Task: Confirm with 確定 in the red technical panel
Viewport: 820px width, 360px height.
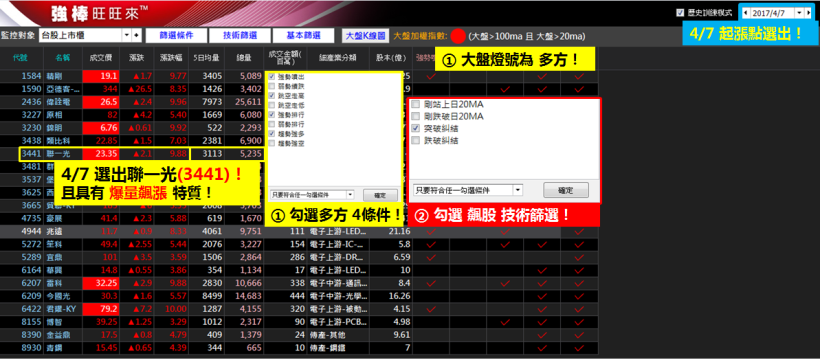Action: click(x=566, y=189)
